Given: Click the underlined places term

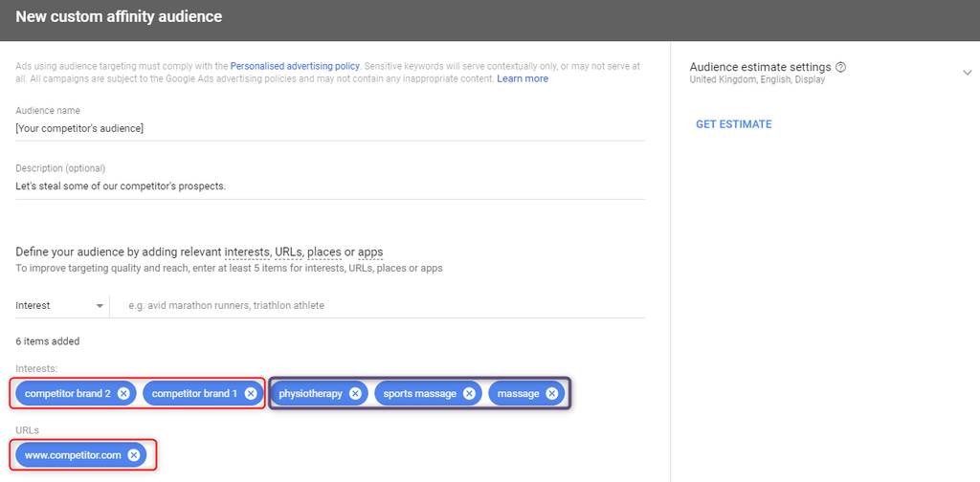Looking at the screenshot, I should 324,252.
